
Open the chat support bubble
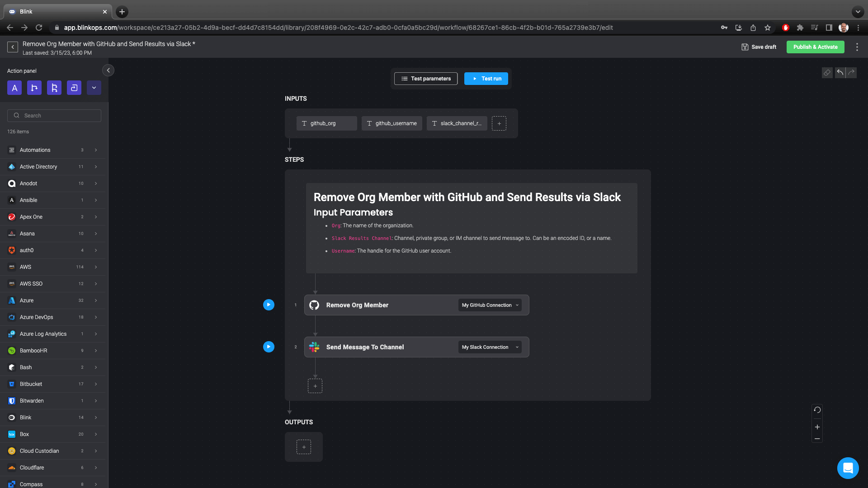coord(848,468)
